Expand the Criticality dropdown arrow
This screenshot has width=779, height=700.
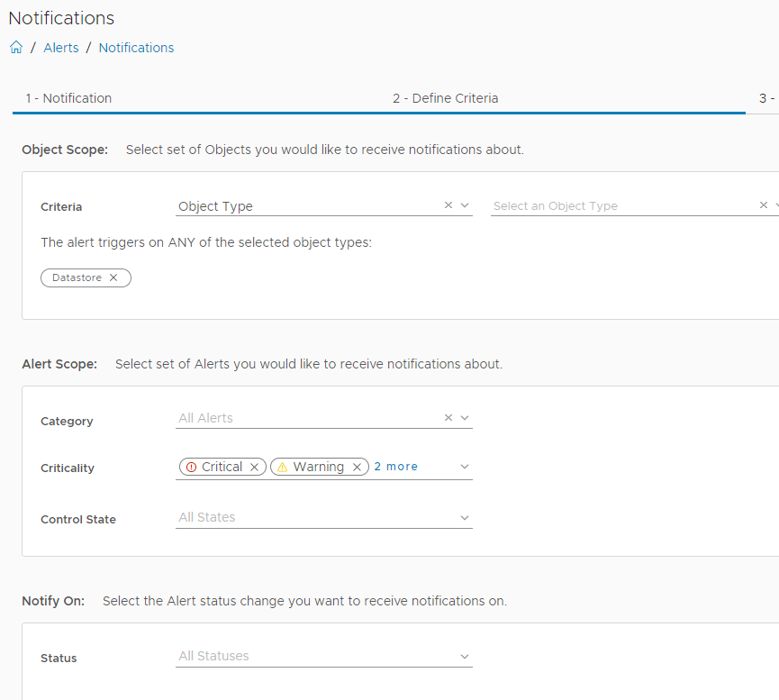[x=465, y=467]
